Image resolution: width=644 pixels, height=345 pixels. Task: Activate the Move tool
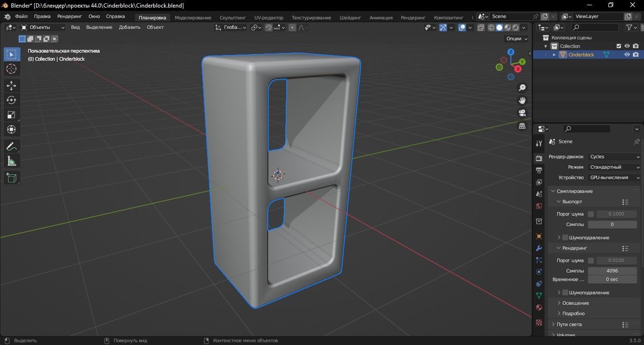pos(11,85)
